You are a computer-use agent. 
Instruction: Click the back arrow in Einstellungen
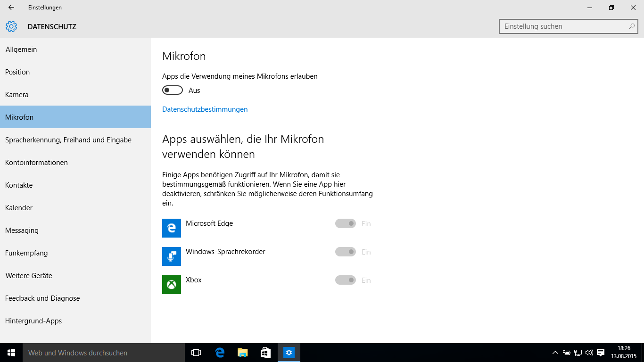pyautogui.click(x=11, y=8)
